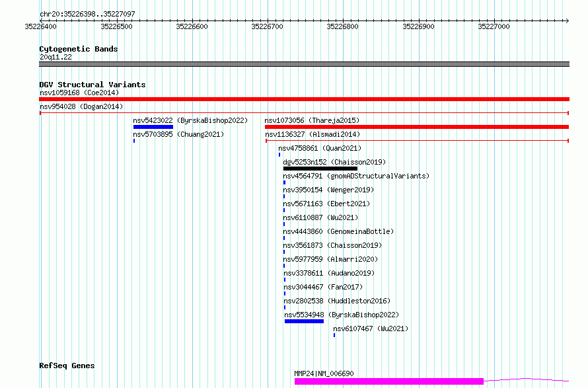588x388 pixels.
Task: Open the MMP24|NM_006690 gene label
Action: [324, 373]
